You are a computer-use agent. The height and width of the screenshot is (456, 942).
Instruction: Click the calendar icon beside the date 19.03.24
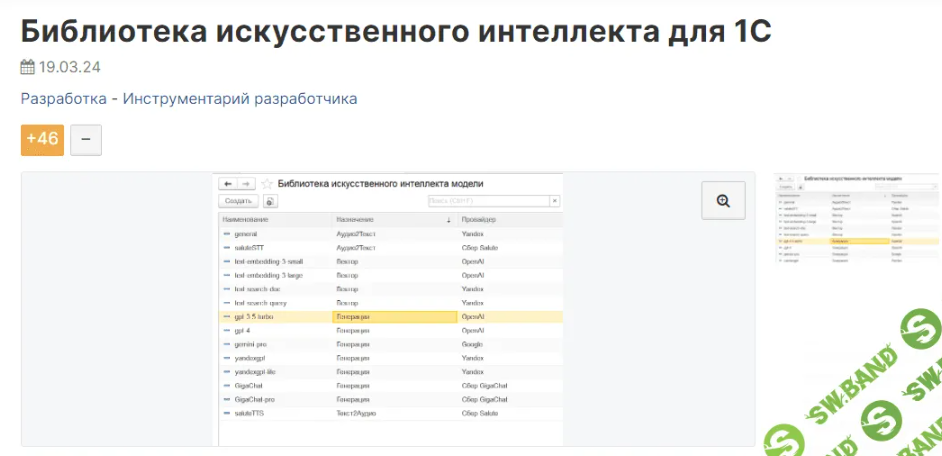[x=27, y=68]
